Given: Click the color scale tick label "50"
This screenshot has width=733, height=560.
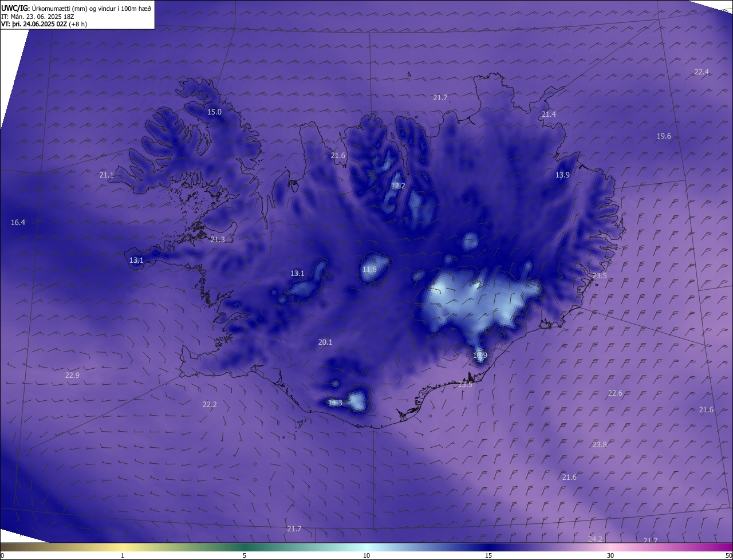Looking at the screenshot, I should click(x=728, y=555).
